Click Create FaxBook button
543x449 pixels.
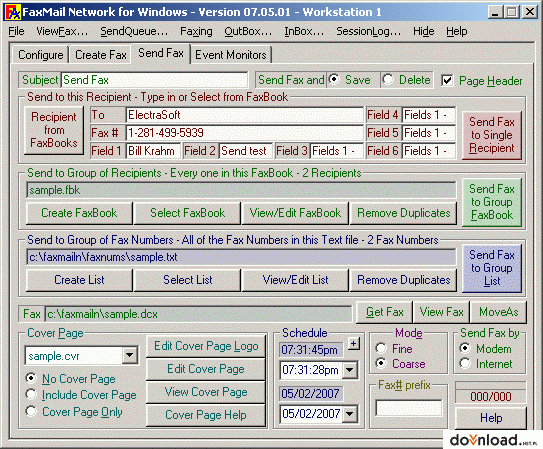79,213
